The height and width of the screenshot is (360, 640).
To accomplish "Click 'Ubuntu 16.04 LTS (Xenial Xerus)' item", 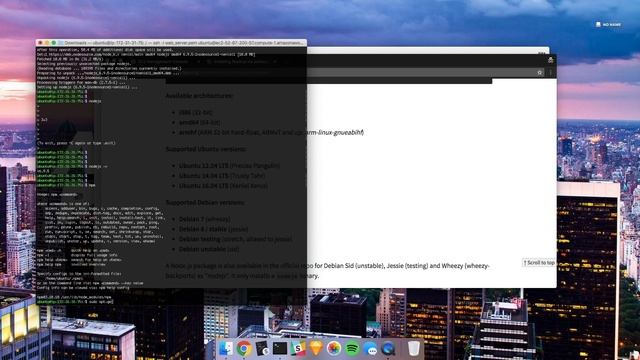I will 223,186.
